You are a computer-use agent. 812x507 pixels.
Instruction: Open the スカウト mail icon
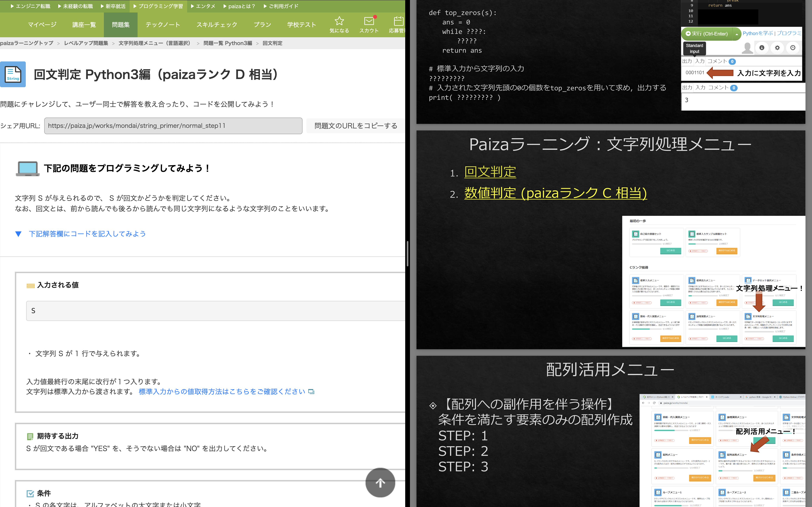(369, 21)
